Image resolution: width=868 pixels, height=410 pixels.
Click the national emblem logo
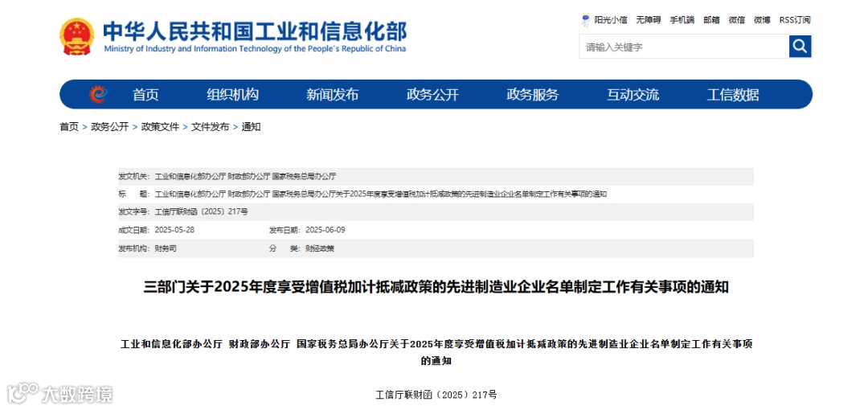tap(77, 36)
